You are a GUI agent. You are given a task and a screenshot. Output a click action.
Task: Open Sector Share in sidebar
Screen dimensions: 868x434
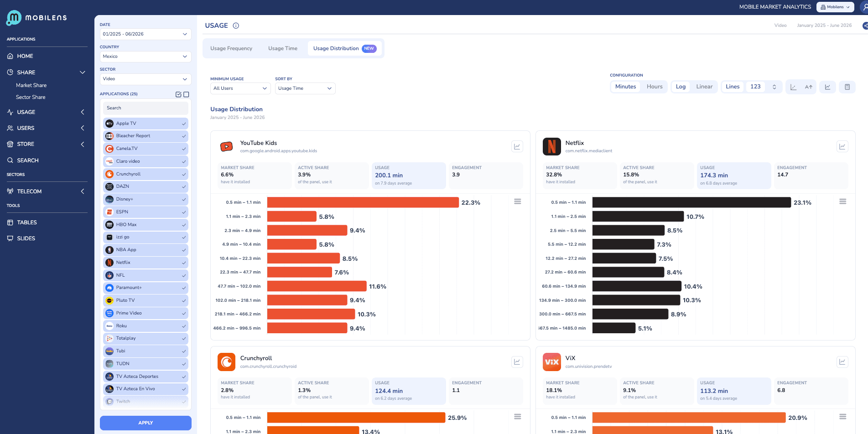click(x=31, y=97)
